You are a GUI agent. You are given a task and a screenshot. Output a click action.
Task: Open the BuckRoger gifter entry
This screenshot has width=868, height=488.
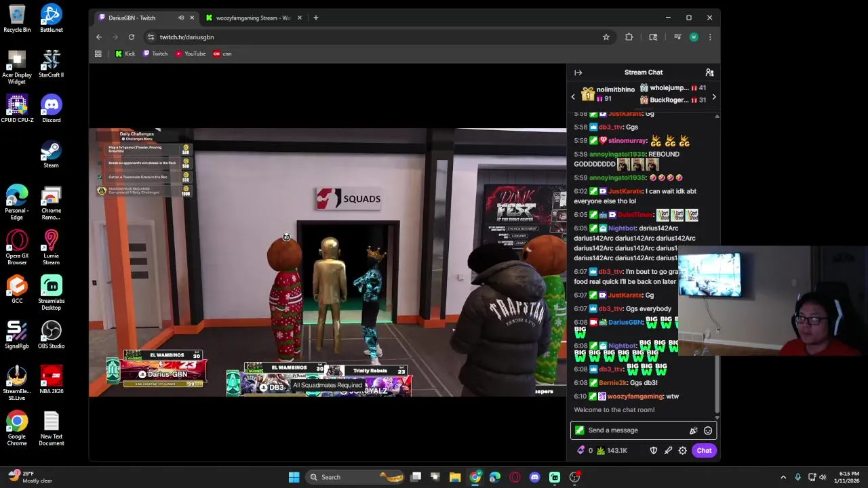click(x=673, y=100)
